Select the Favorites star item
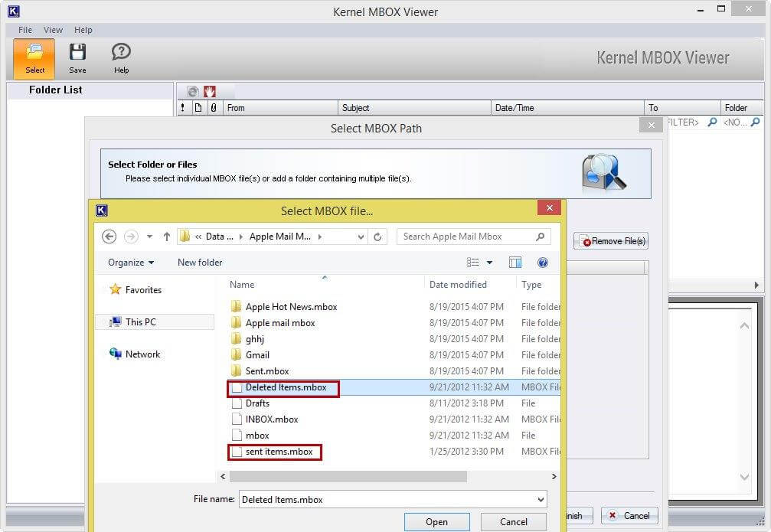This screenshot has width=771, height=532. coord(136,289)
